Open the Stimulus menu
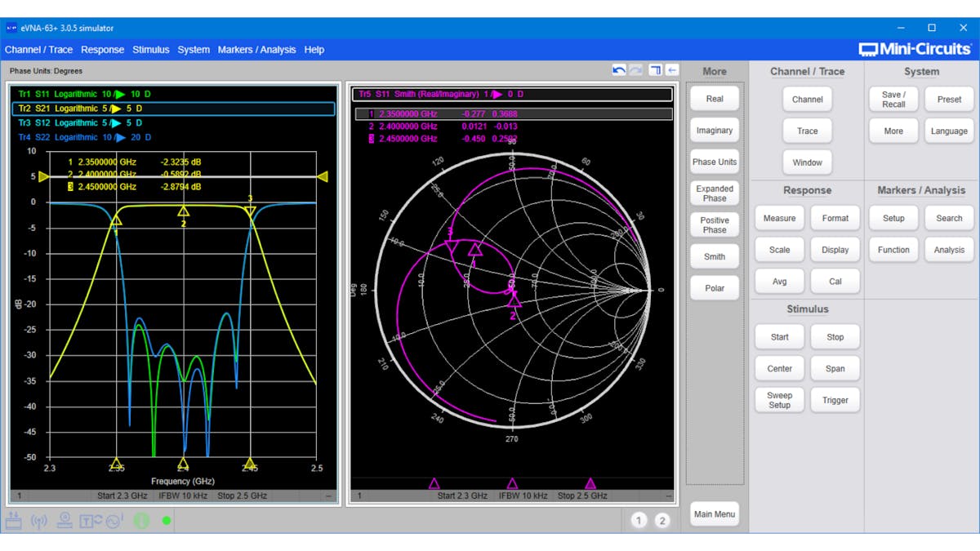The image size is (980, 551). 150,50
